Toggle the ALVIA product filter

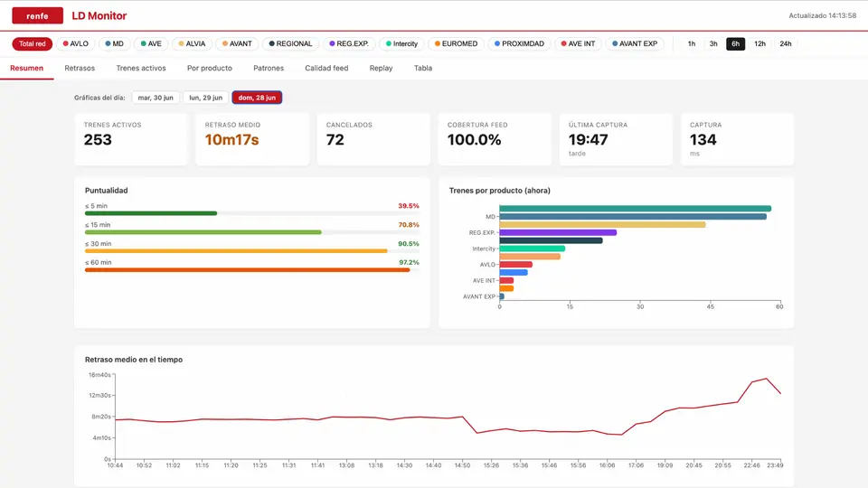click(192, 43)
